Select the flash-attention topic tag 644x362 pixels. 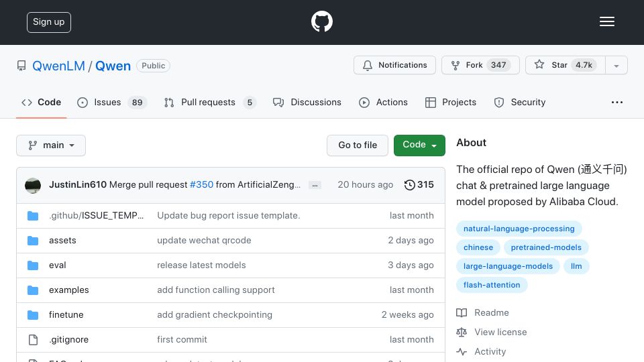pos(492,286)
